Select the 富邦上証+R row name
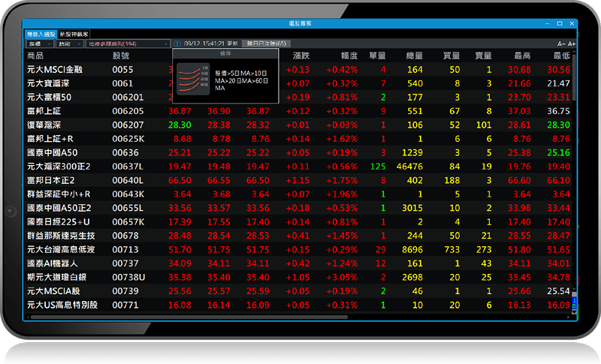The width and height of the screenshot is (601, 364). (50, 139)
